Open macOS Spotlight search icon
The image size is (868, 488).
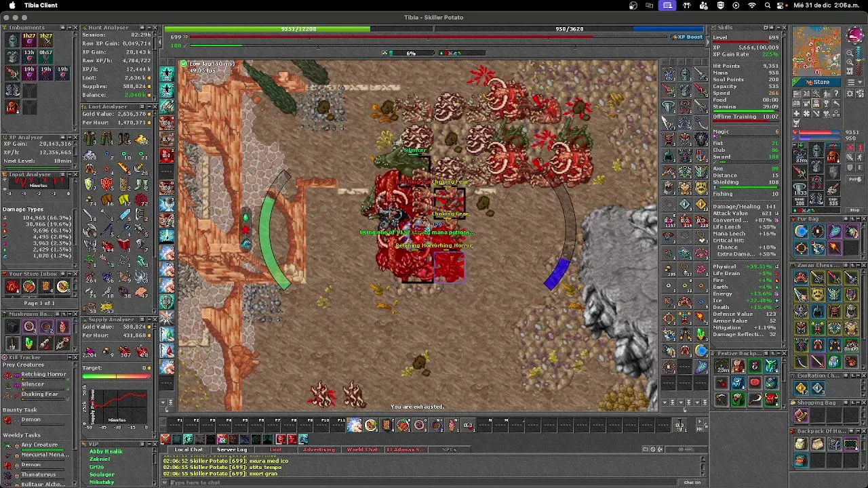click(768, 5)
